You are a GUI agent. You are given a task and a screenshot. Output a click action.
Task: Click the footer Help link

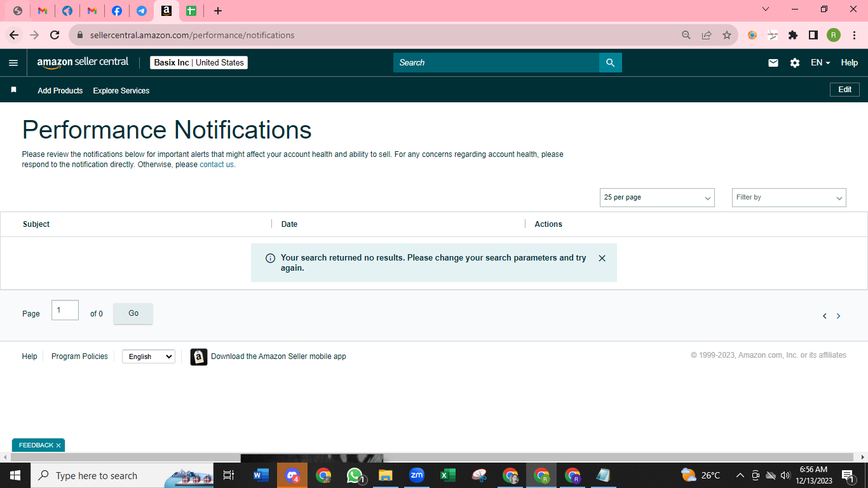pyautogui.click(x=30, y=356)
